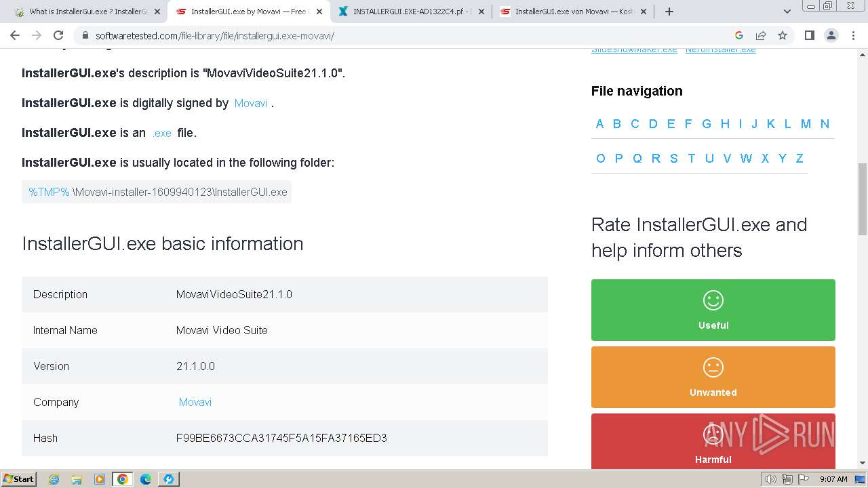Reload the current page
This screenshot has height=488, width=868.
58,35
